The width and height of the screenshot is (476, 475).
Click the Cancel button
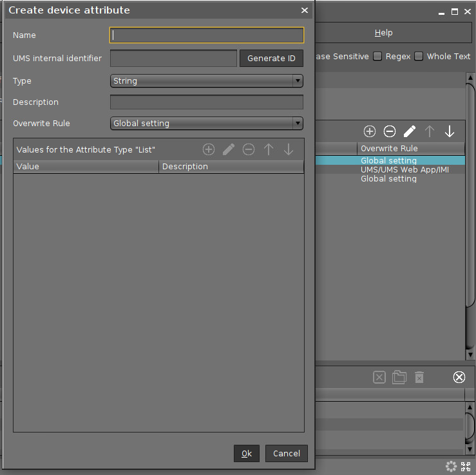point(287,453)
